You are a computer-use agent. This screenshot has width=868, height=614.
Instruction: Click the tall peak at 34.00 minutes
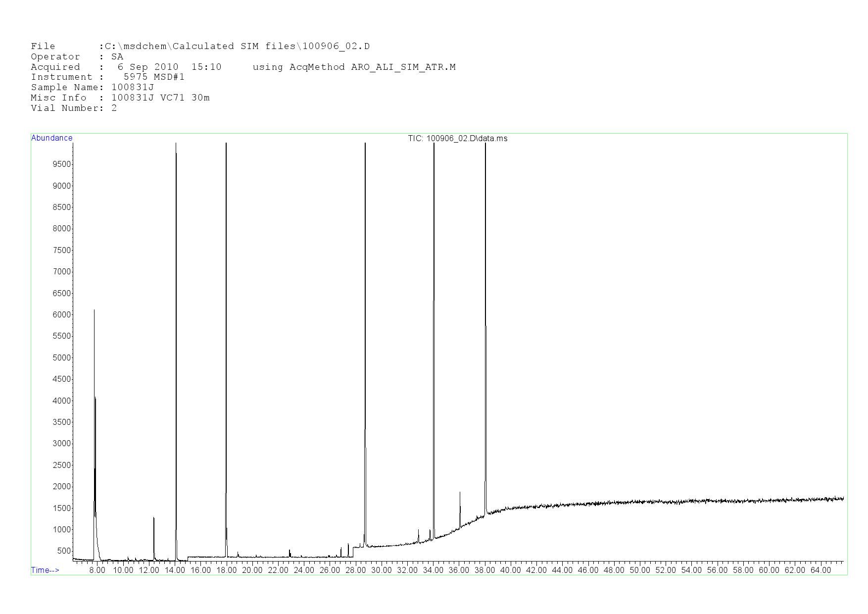pyautogui.click(x=434, y=145)
